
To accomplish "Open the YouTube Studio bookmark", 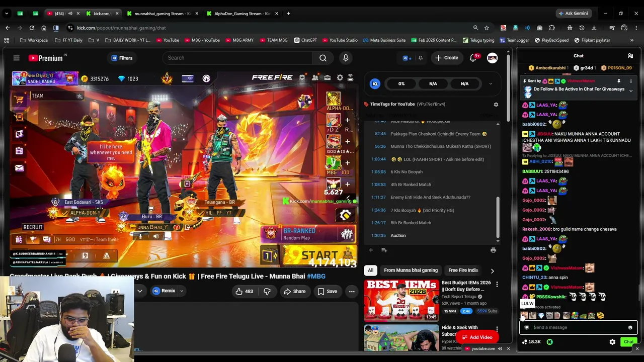I will (340, 40).
